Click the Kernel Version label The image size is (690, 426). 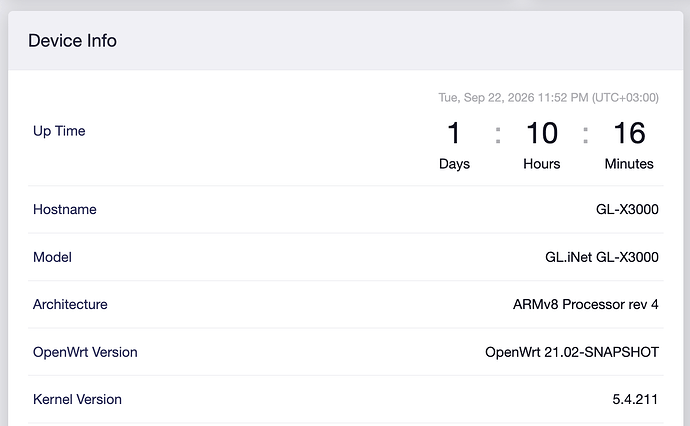(x=77, y=399)
